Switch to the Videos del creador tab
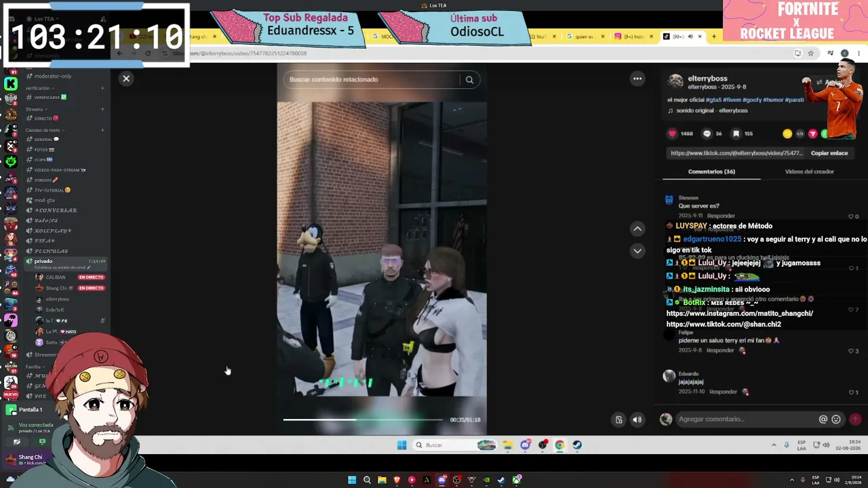 (x=809, y=171)
